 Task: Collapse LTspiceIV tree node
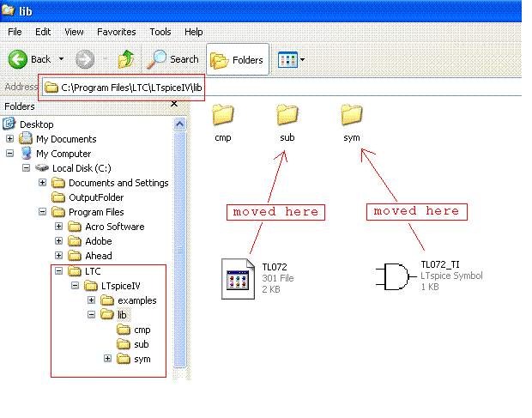coord(75,286)
